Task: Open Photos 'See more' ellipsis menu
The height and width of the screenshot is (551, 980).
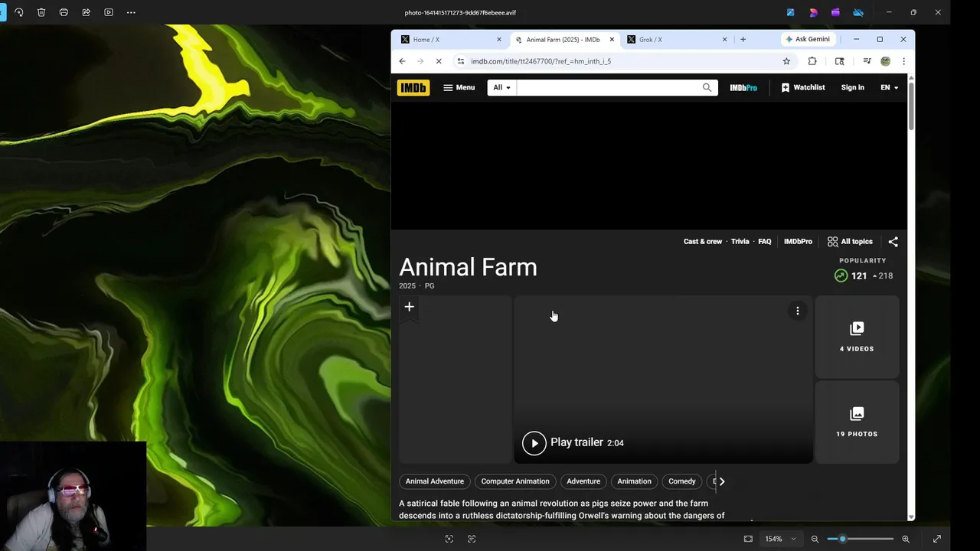Action: (x=131, y=12)
